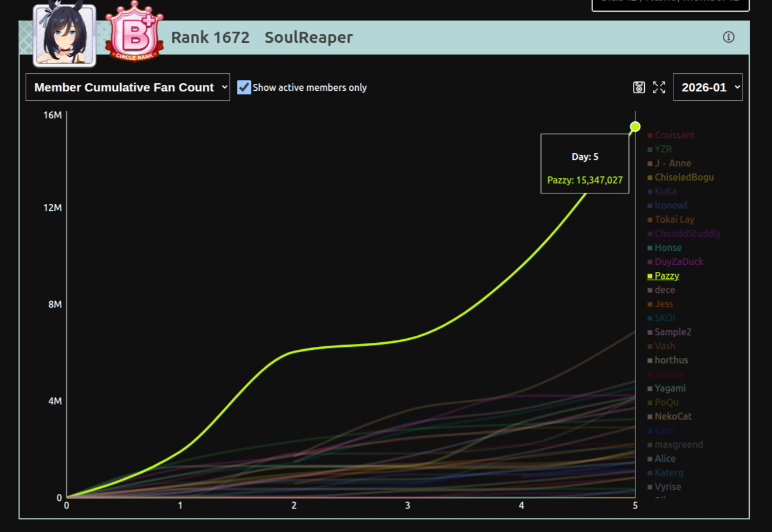Toggle YZR series in the legend
Viewport: 772px width, 532px height.
(659, 149)
